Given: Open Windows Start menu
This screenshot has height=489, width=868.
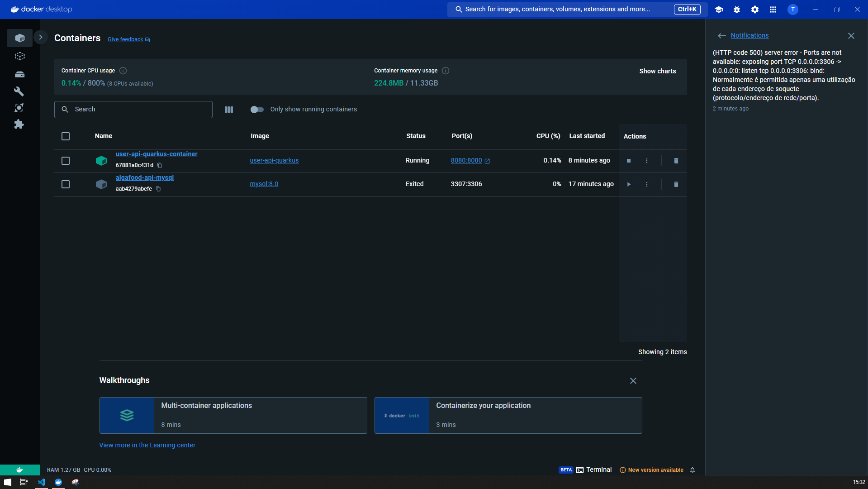Looking at the screenshot, I should (8, 482).
